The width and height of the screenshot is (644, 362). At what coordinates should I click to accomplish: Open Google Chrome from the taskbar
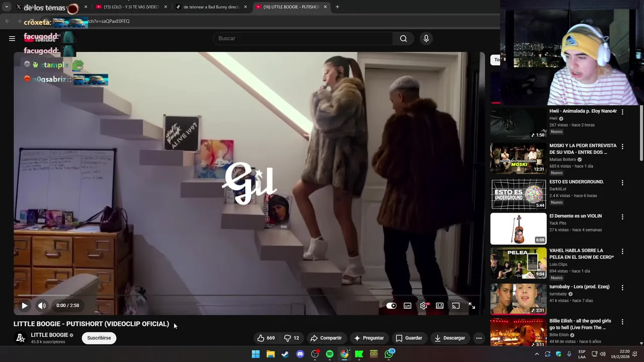pyautogui.click(x=345, y=354)
